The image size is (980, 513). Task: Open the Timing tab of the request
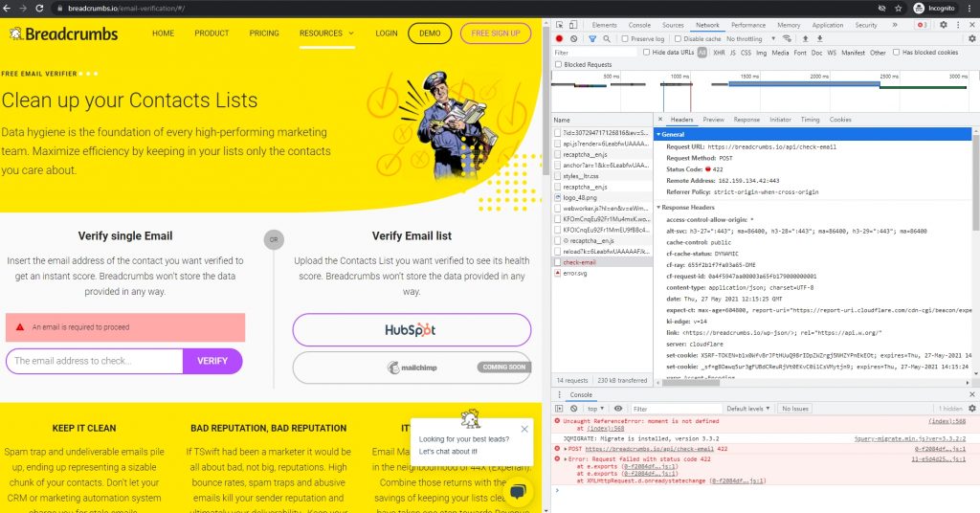[810, 120]
